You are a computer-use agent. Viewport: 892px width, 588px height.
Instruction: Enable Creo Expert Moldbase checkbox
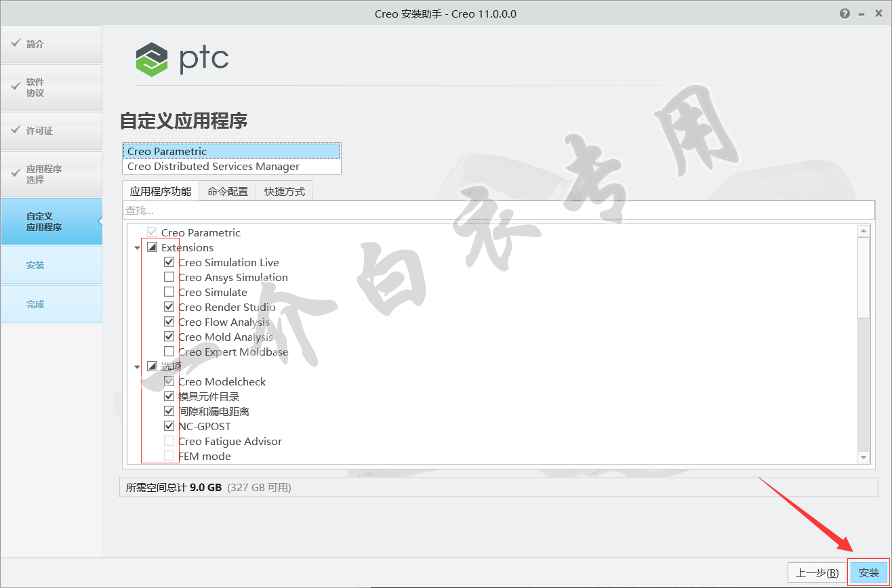[x=169, y=352]
